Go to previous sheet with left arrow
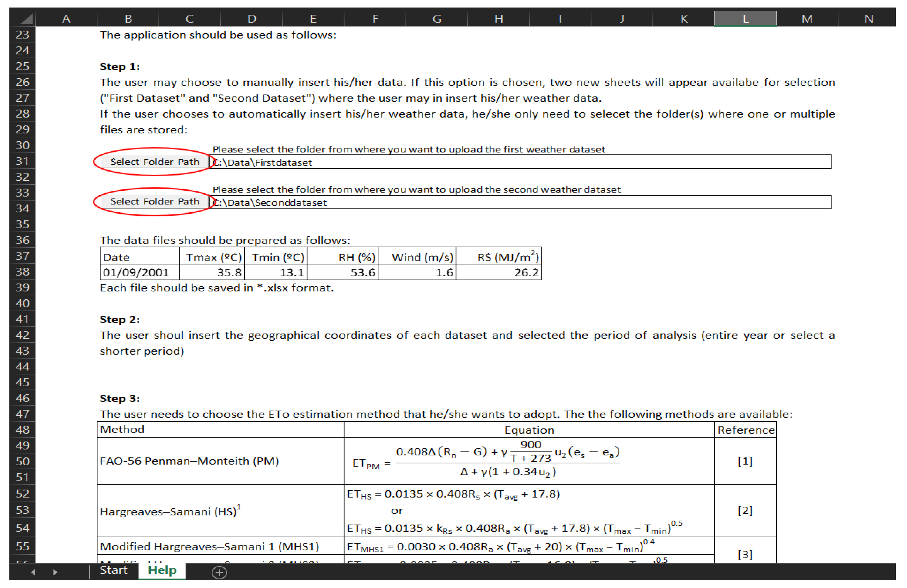This screenshot has width=907, height=588. click(33, 572)
